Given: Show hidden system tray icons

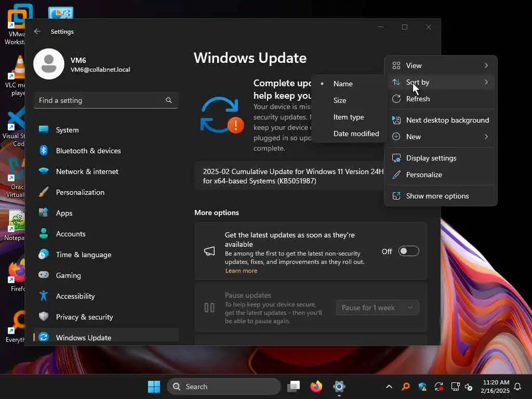Looking at the screenshot, I should [x=389, y=387].
